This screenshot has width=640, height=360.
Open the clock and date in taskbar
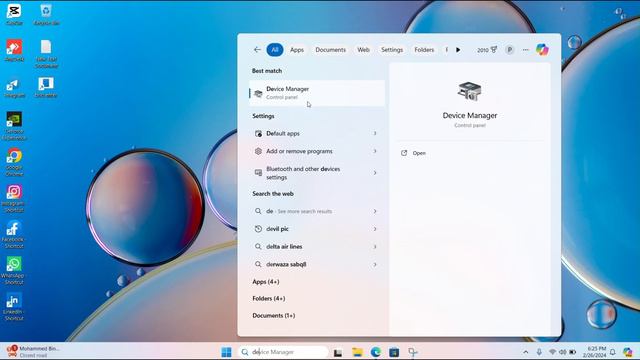click(x=594, y=352)
